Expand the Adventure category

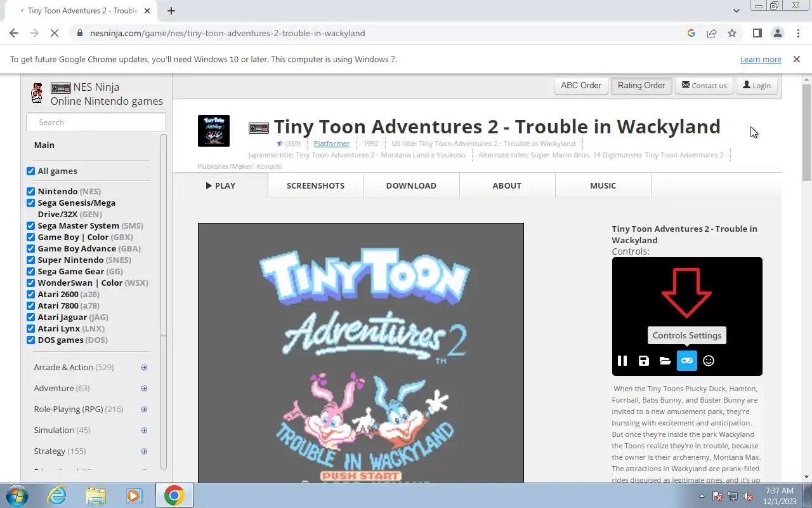[x=144, y=389]
